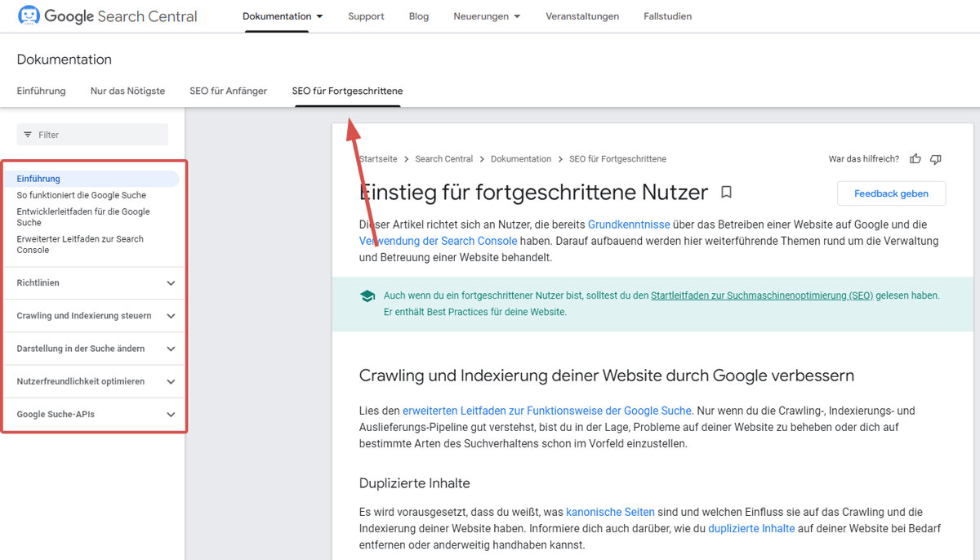Open Entwicklerleitfaden für die Google Suche
980x560 pixels.
83,217
